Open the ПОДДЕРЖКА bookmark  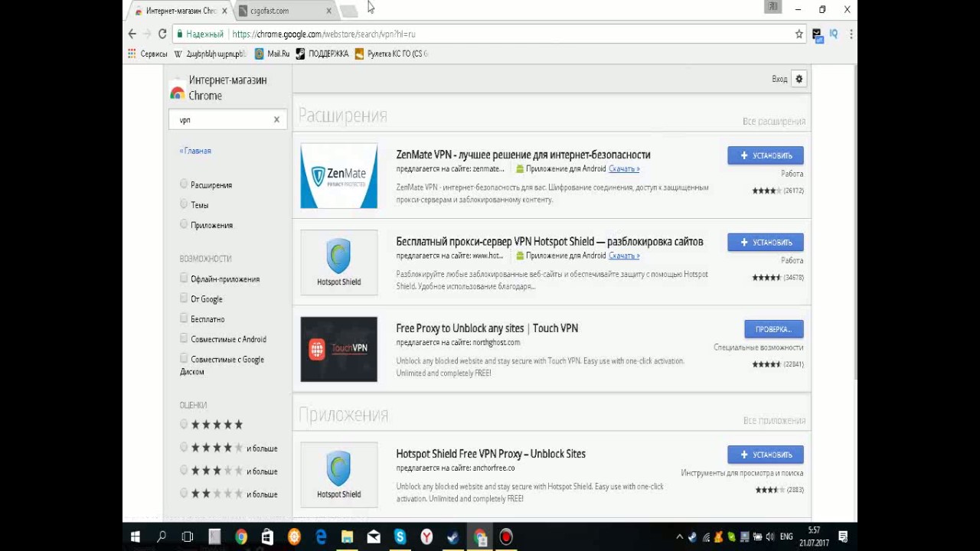point(322,54)
